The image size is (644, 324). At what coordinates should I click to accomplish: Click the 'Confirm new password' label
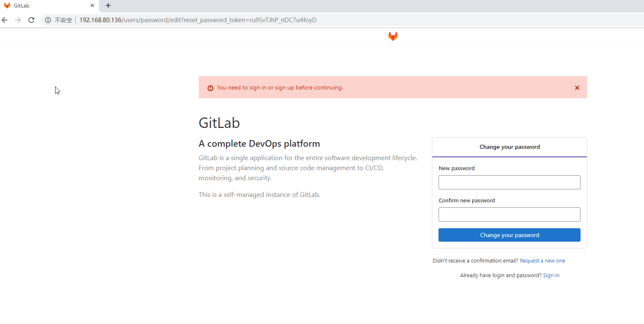[467, 201]
